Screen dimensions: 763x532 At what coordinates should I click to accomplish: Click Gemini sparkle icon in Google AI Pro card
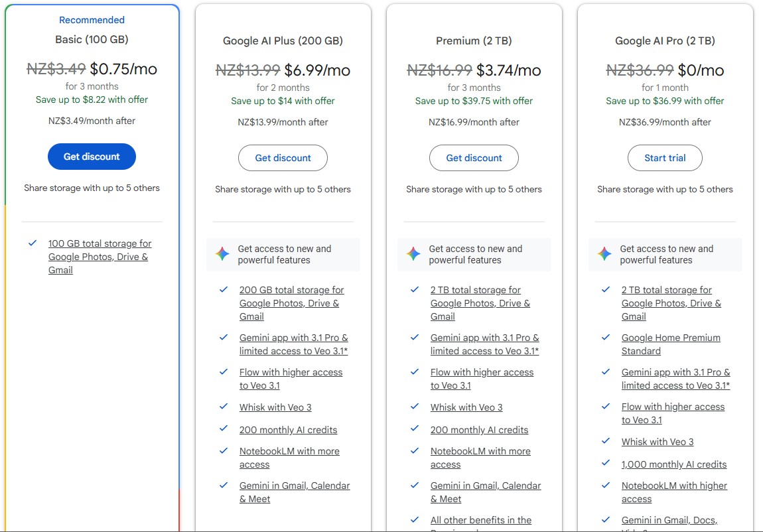tap(604, 254)
